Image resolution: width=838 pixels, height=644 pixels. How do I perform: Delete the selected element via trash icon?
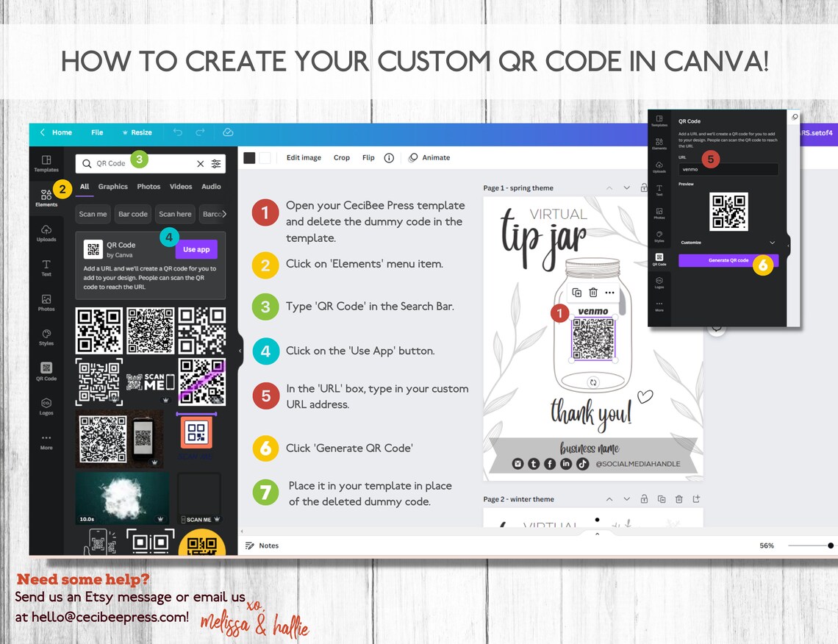593,292
